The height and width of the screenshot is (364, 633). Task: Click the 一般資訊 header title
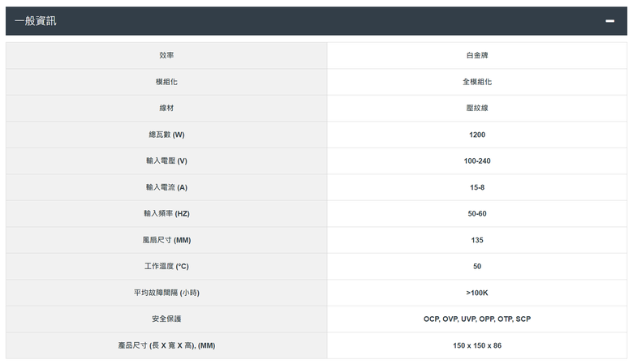pyautogui.click(x=36, y=21)
